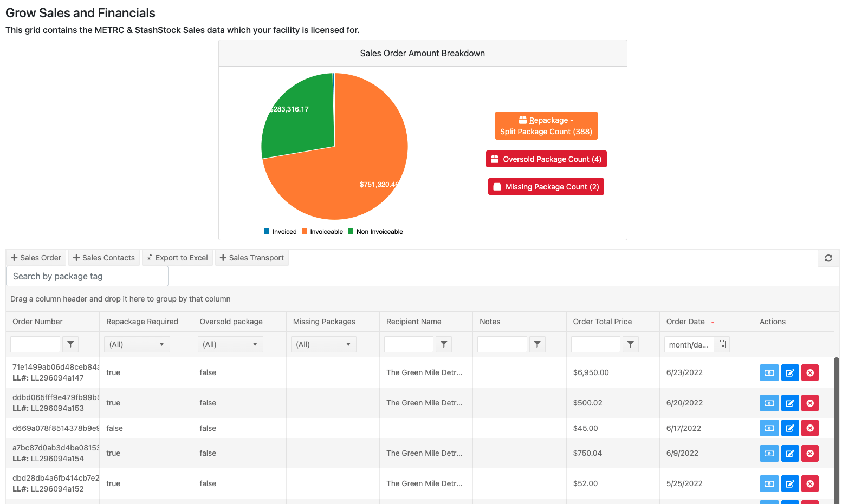Viewport: 842px width, 504px height.
Task: Open the Order Date calendar picker
Action: coord(722,344)
